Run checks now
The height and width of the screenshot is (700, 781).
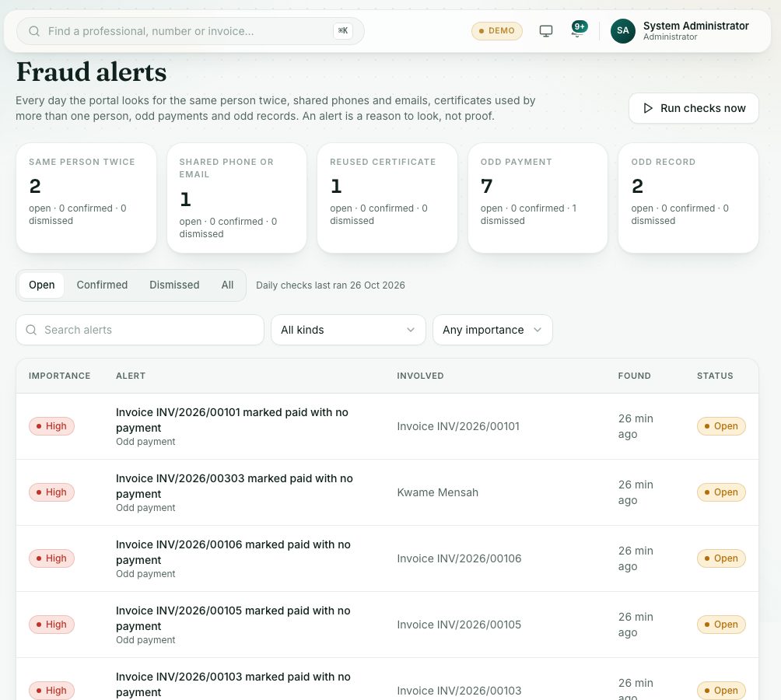(x=693, y=108)
